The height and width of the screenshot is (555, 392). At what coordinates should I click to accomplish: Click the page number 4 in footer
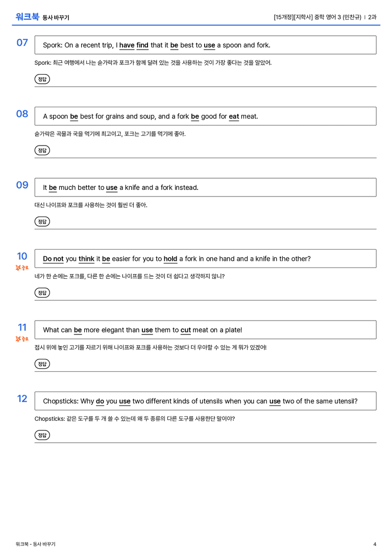click(375, 544)
